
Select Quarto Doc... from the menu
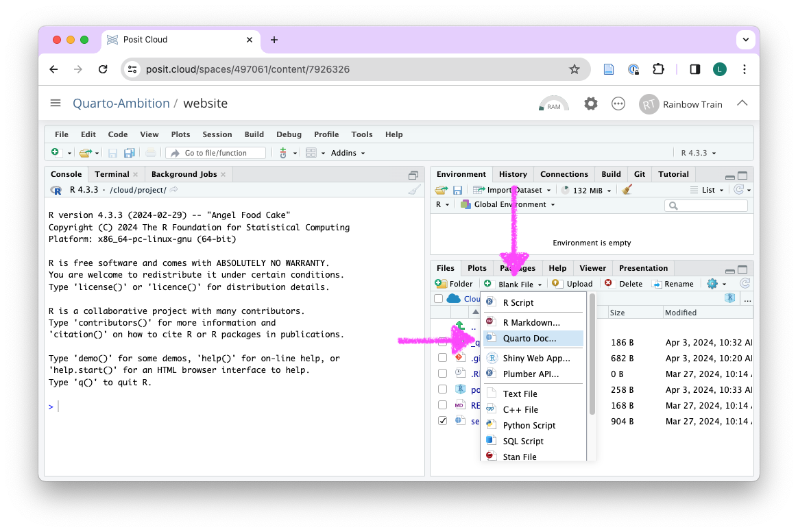[x=529, y=339]
